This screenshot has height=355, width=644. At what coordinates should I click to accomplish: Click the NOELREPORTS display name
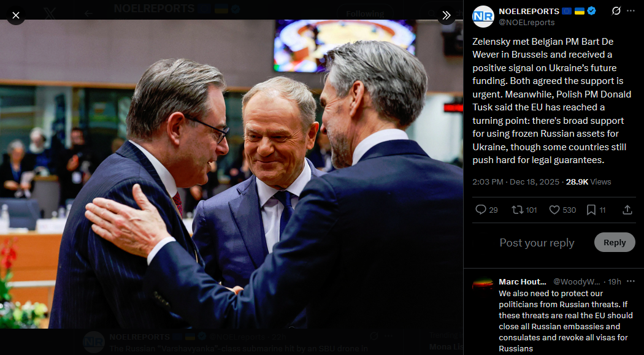pyautogui.click(x=529, y=12)
